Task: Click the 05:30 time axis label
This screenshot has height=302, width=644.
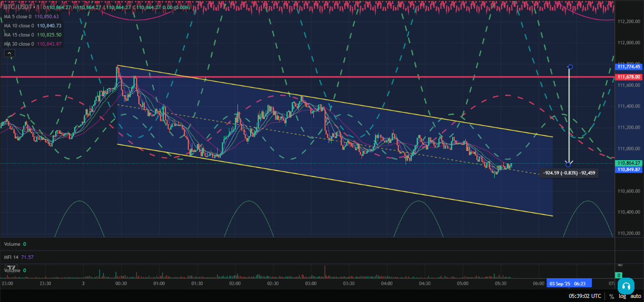Action: (501, 284)
